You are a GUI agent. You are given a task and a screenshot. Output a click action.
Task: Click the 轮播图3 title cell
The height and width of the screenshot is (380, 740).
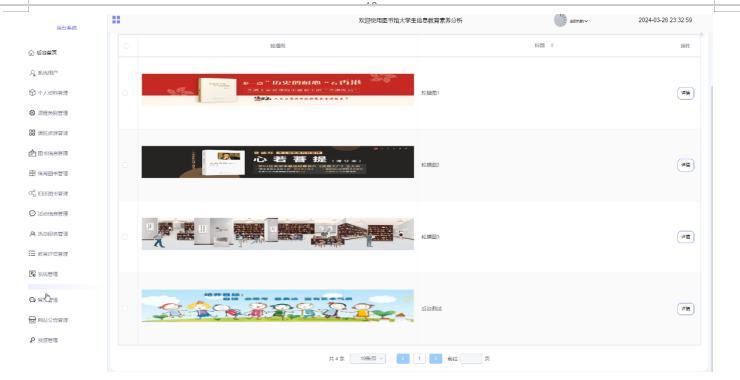point(430,237)
